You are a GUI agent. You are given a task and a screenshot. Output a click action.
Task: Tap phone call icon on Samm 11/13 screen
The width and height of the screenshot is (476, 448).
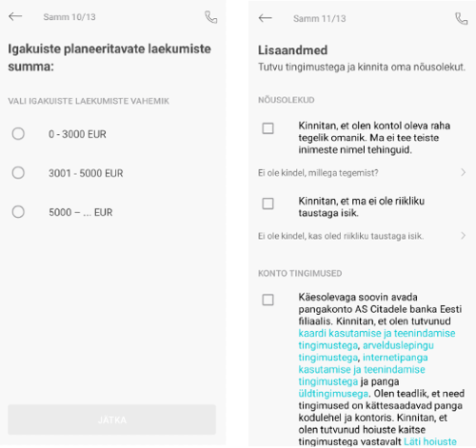pyautogui.click(x=461, y=18)
